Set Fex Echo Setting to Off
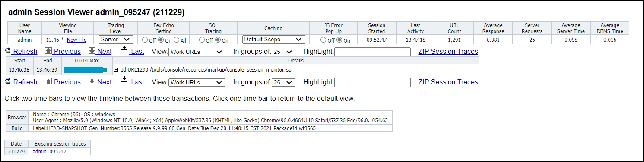Screen dimensions: 644x162 coord(145,40)
